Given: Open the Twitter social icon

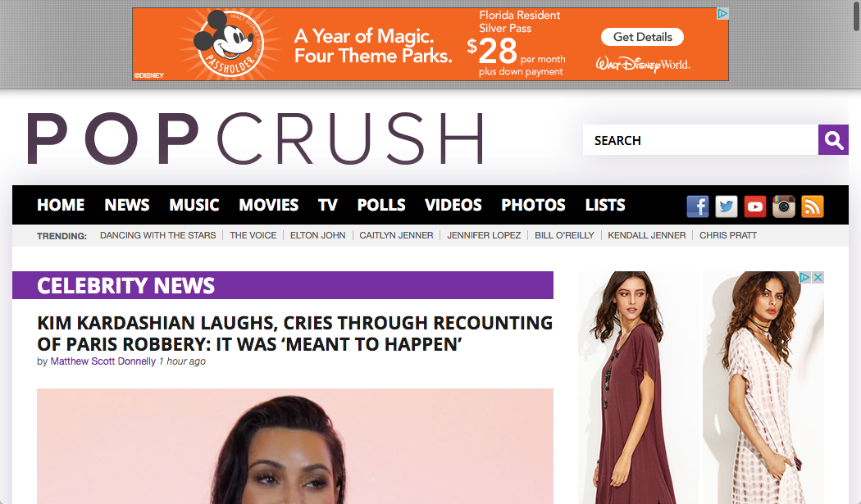Looking at the screenshot, I should (x=726, y=207).
